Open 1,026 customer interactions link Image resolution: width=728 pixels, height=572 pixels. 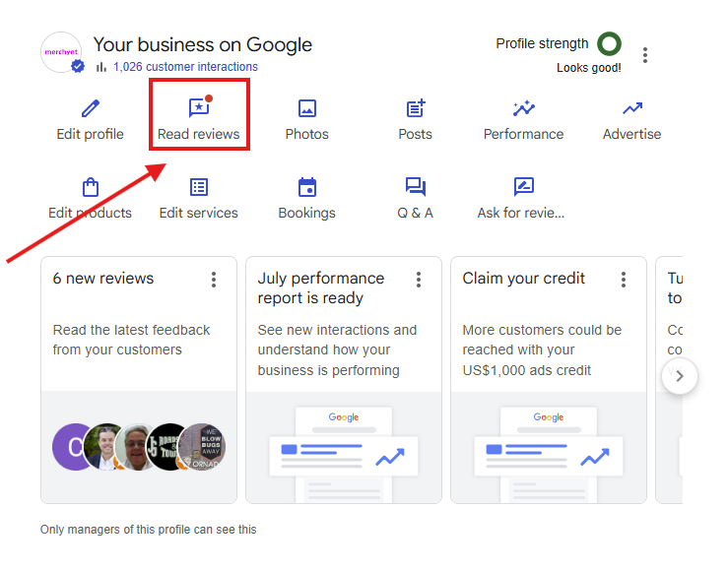coord(185,67)
